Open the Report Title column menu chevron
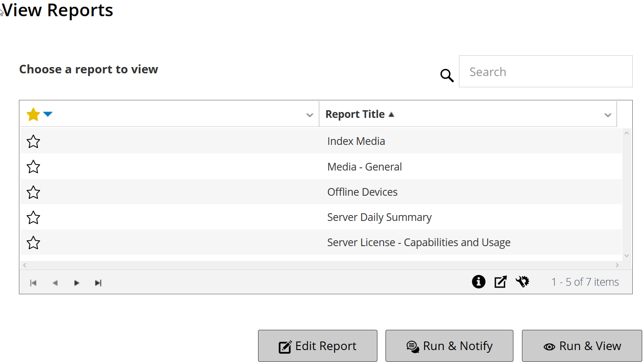Screen dimensions: 644x364 click(x=608, y=115)
